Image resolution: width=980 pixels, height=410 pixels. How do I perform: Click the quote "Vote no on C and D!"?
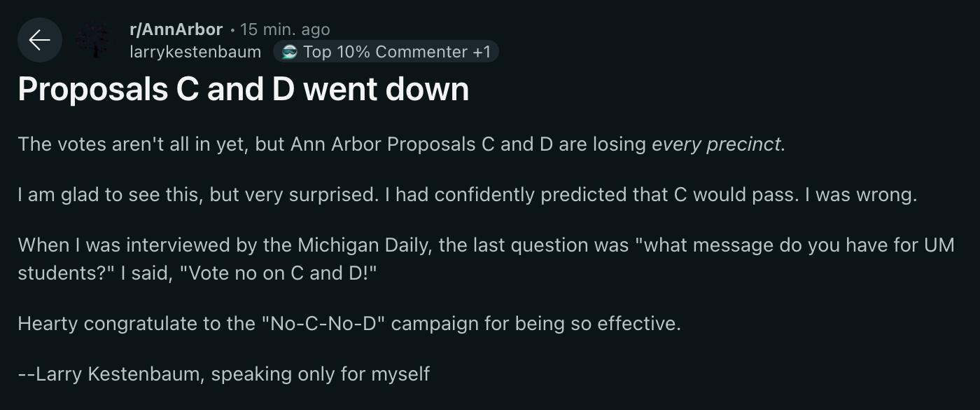click(279, 273)
